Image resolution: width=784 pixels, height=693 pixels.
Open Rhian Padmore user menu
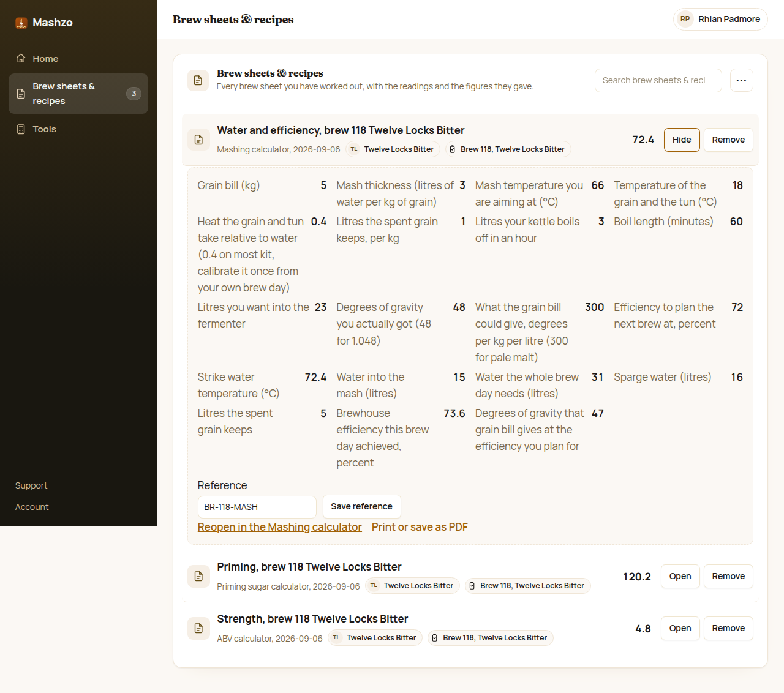tap(720, 19)
